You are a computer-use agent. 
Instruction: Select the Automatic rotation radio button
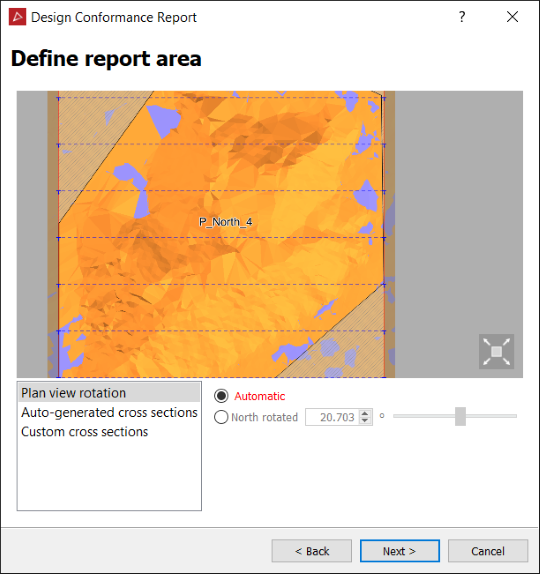(x=221, y=396)
